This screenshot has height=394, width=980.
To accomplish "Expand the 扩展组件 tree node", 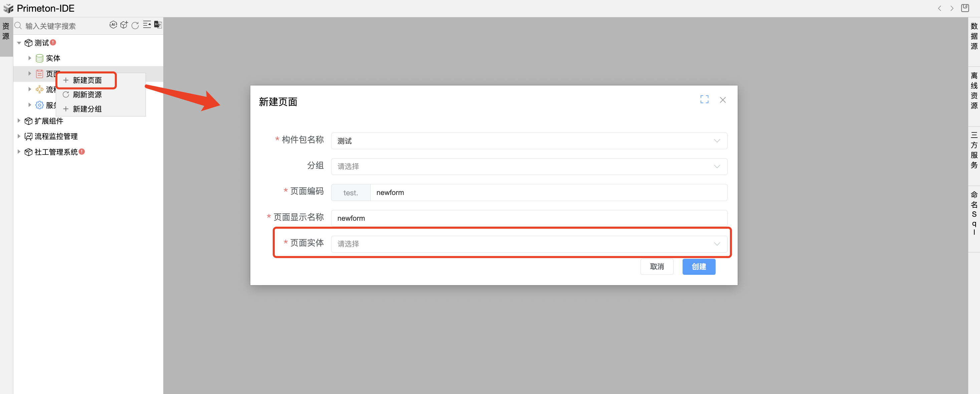I will point(19,121).
